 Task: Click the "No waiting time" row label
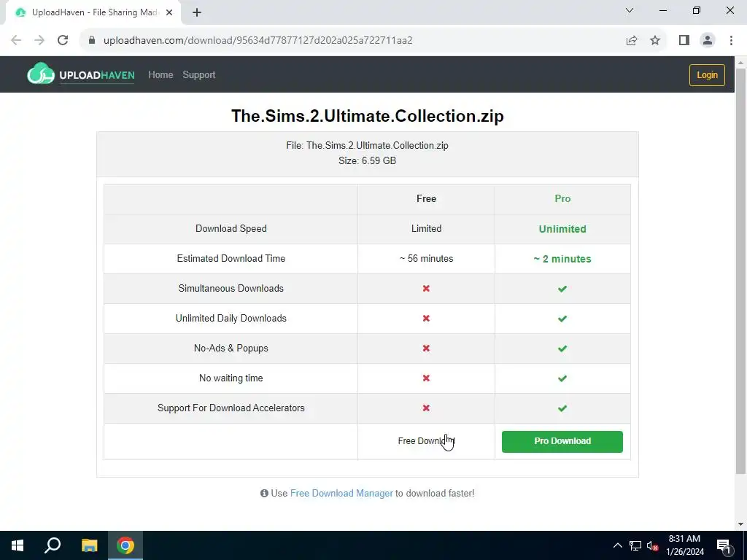(231, 378)
